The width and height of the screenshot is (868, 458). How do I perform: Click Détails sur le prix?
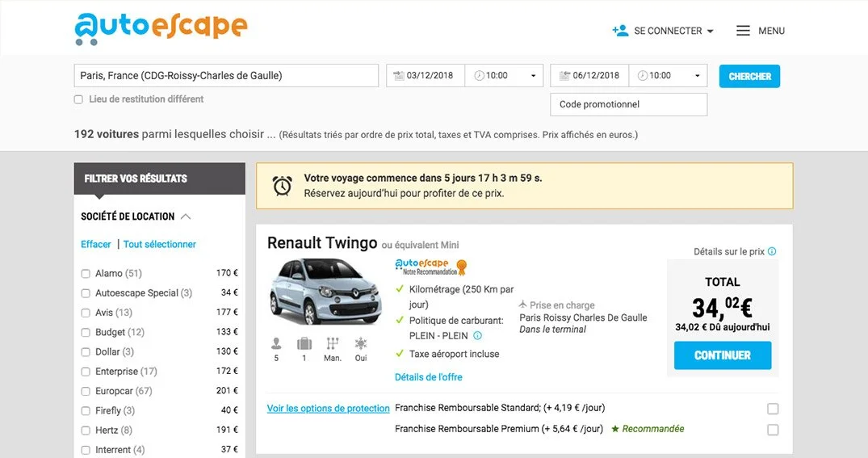(x=729, y=251)
